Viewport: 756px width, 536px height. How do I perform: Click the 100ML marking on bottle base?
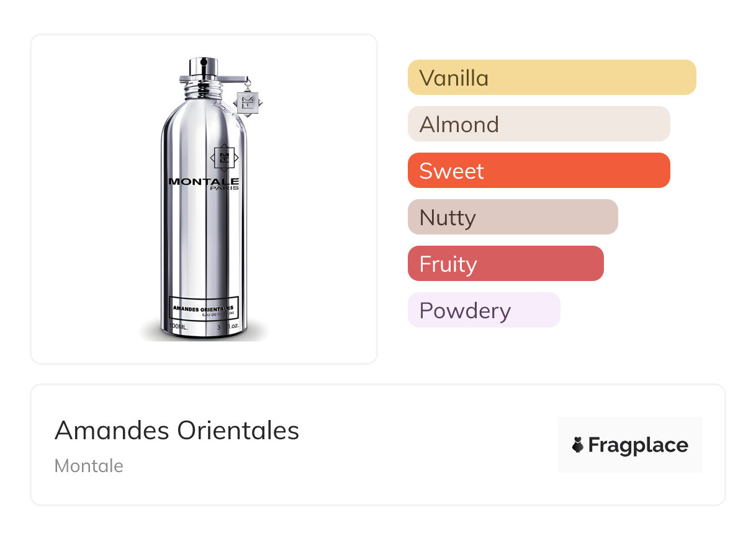click(x=179, y=326)
